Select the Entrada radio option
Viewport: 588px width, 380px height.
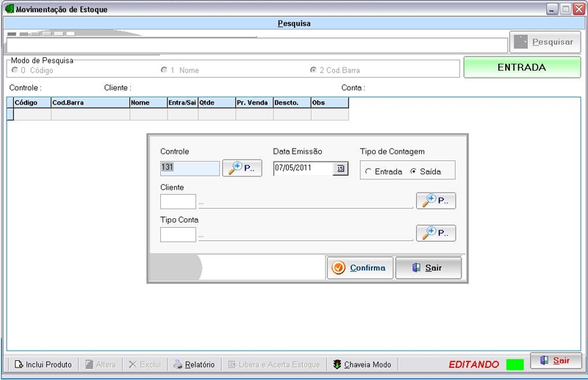(368, 171)
